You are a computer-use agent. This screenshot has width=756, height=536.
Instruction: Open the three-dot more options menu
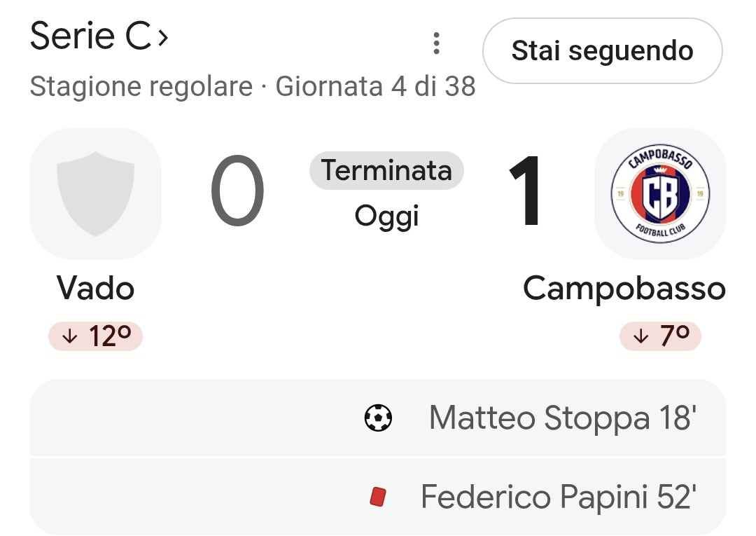pyautogui.click(x=436, y=43)
